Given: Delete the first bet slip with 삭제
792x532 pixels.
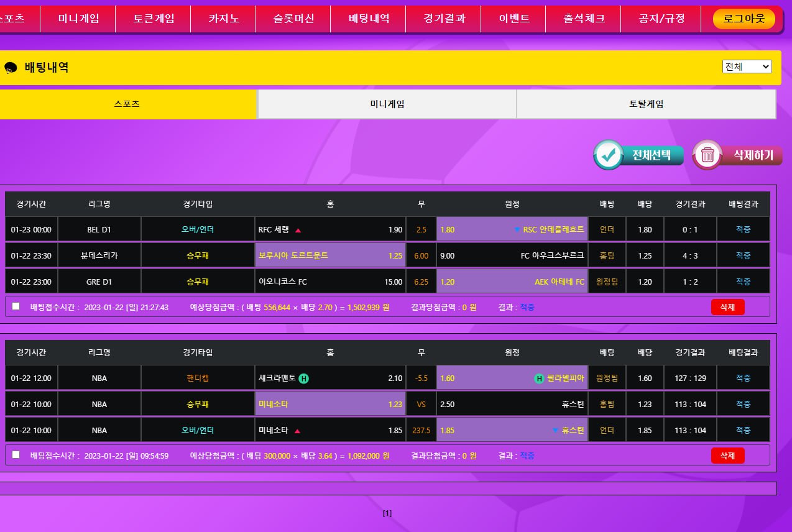Looking at the screenshot, I should point(727,307).
